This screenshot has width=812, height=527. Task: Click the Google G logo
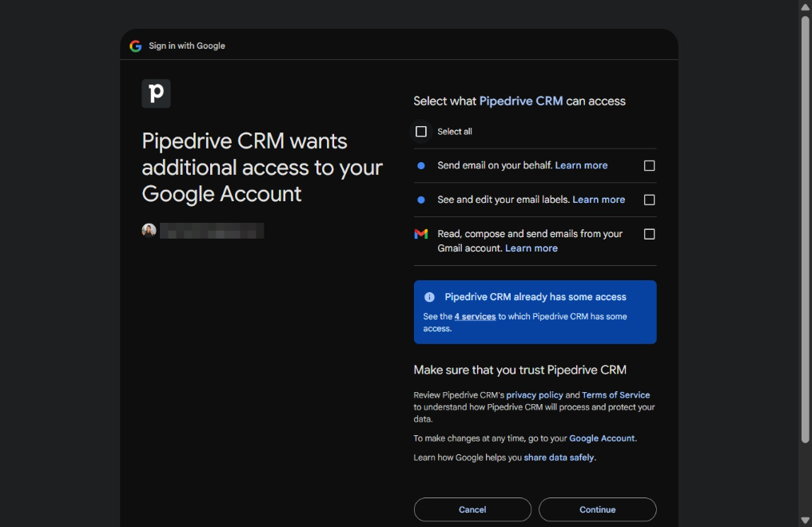pyautogui.click(x=136, y=46)
